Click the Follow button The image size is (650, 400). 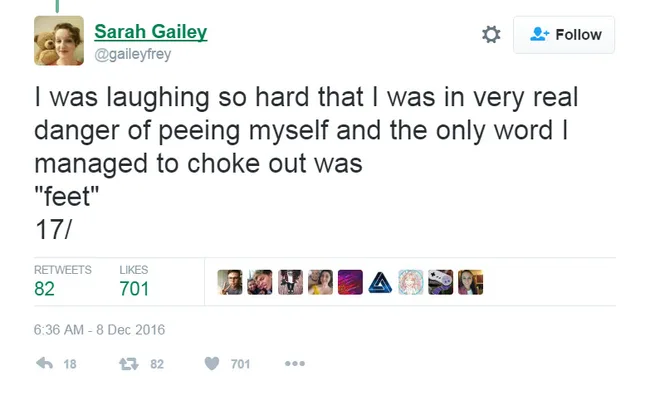[x=564, y=35]
